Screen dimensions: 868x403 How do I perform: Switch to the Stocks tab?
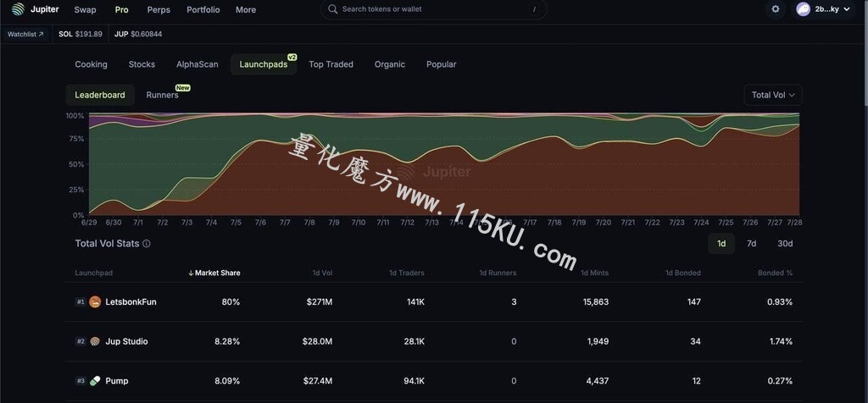142,64
